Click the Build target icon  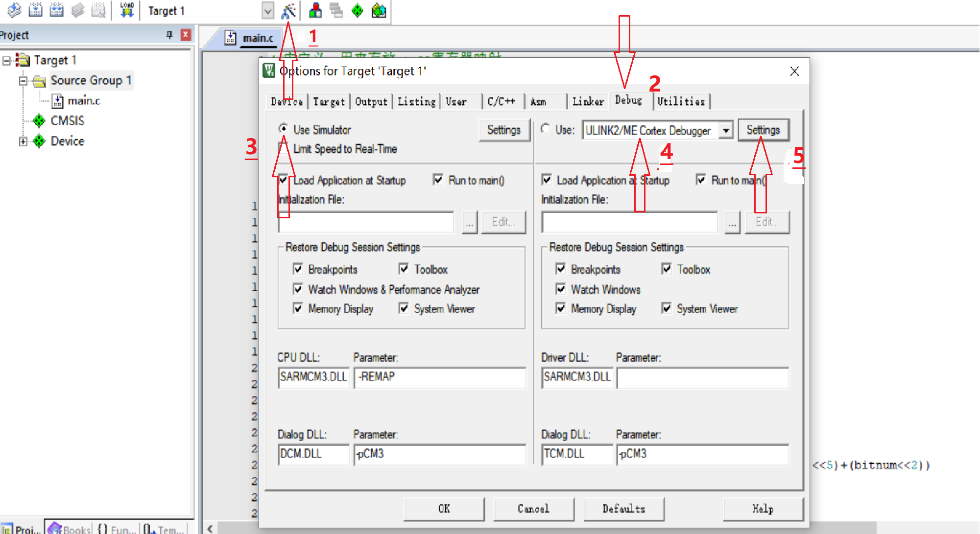(35, 10)
